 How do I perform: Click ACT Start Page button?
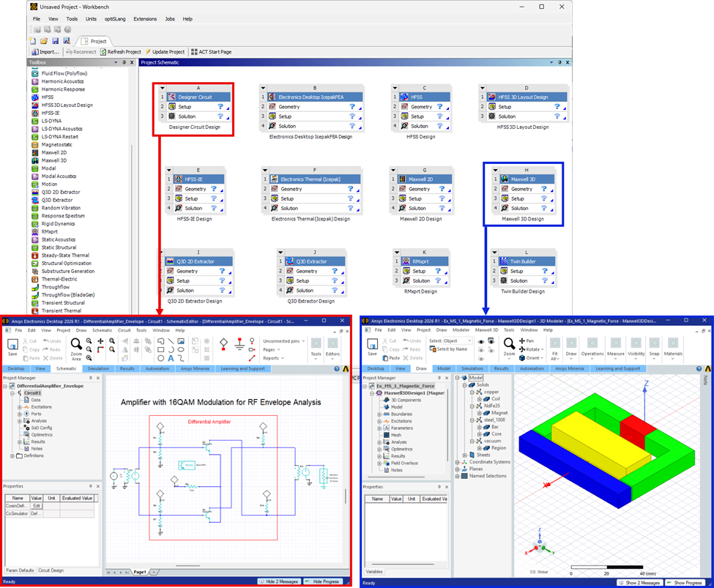(x=212, y=52)
